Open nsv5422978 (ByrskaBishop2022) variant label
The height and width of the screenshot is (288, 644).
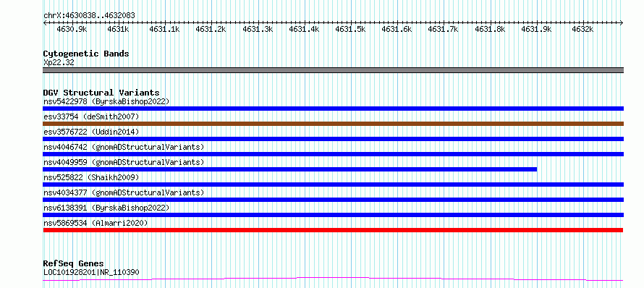click(x=106, y=101)
